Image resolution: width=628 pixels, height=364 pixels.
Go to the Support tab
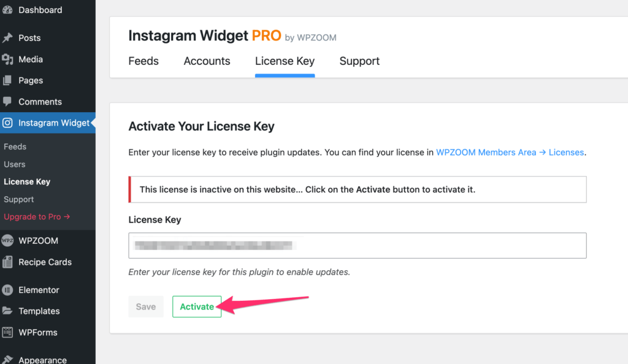[x=359, y=61]
